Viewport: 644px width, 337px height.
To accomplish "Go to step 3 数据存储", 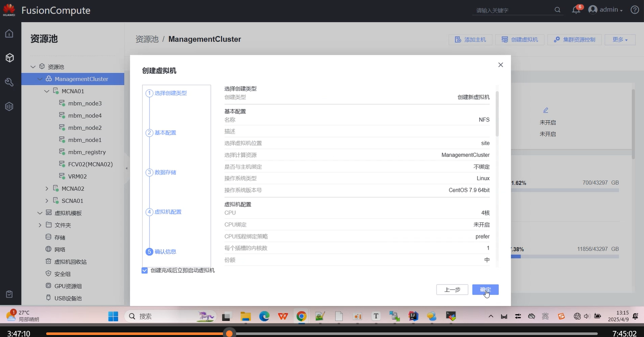I will [165, 173].
